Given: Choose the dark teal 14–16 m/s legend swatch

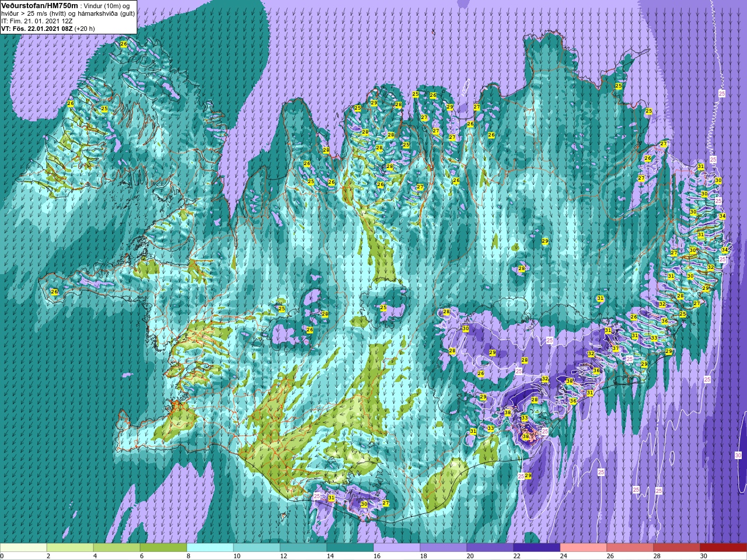Looking at the screenshot, I should 350,548.
